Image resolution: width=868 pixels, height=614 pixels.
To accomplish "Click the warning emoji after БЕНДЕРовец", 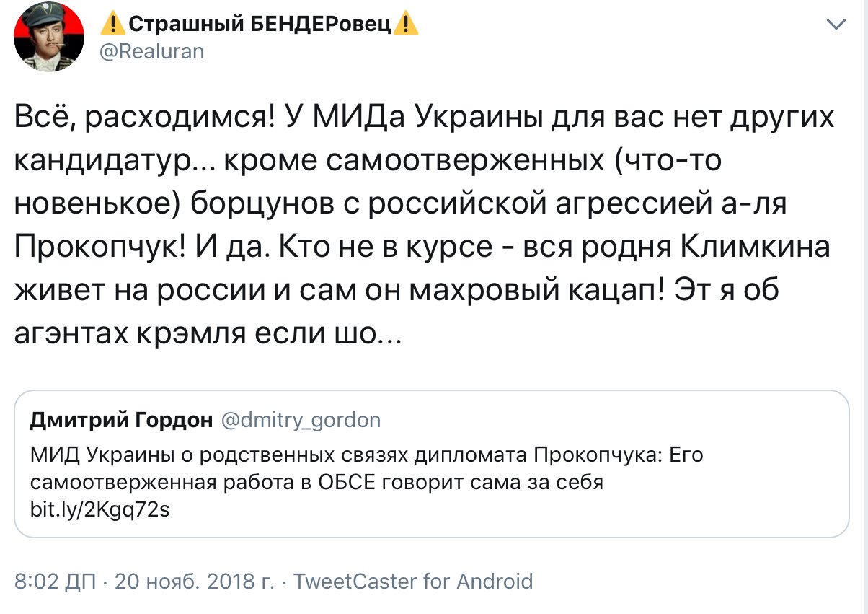I will coord(407,25).
